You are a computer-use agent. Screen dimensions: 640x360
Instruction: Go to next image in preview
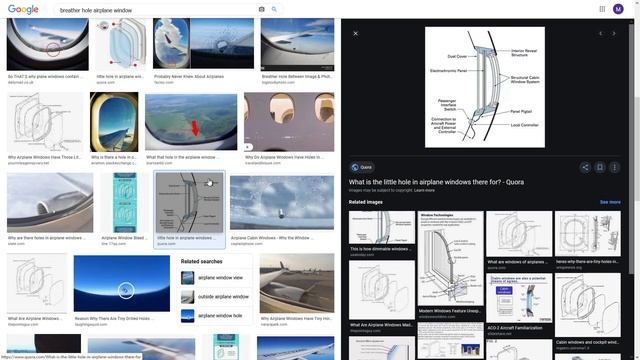(x=613, y=33)
